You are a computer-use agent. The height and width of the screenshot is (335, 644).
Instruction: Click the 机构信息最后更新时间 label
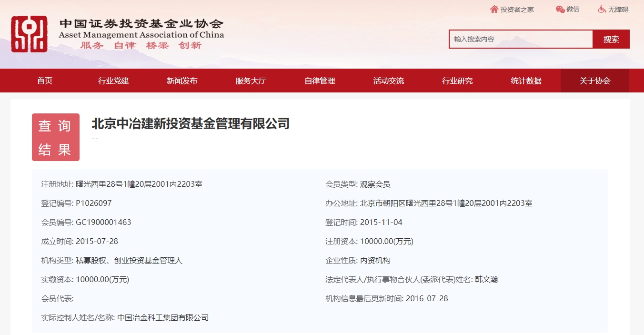click(364, 299)
